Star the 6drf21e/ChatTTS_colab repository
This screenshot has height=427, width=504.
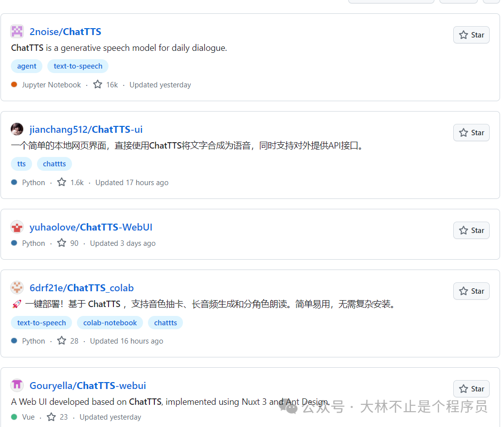[471, 291]
